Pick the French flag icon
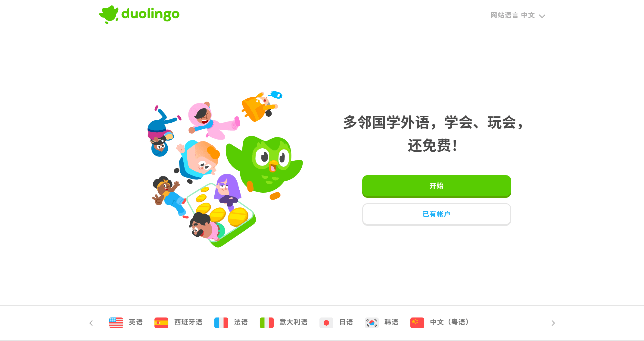644x341 pixels. (x=221, y=323)
